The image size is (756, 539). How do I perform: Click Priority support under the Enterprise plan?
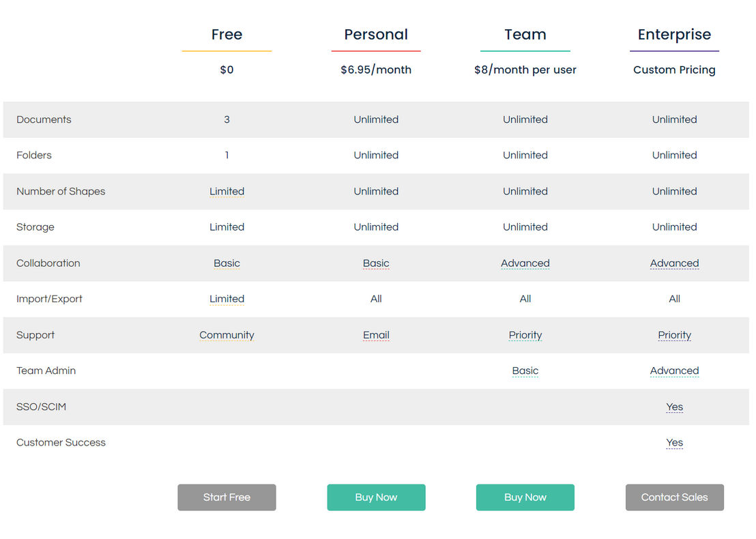675,335
